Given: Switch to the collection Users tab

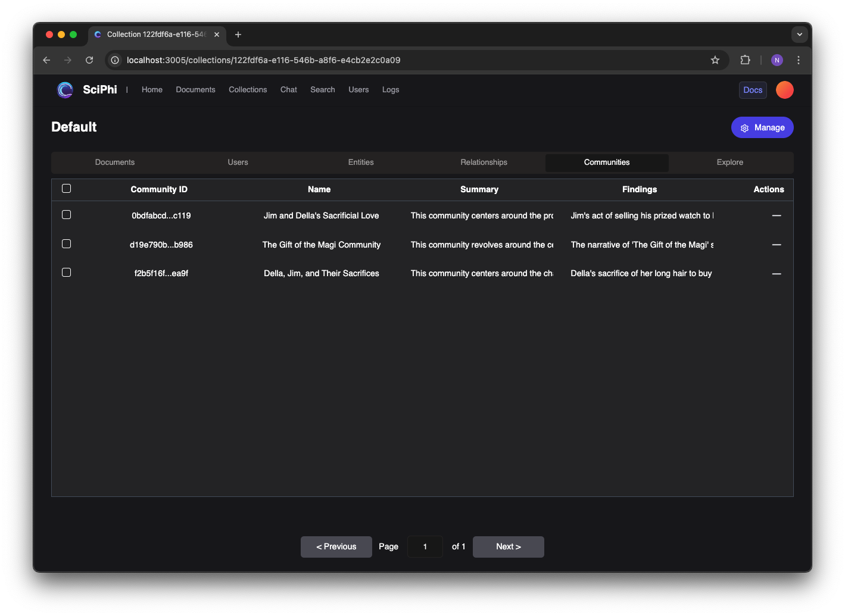Looking at the screenshot, I should [238, 162].
